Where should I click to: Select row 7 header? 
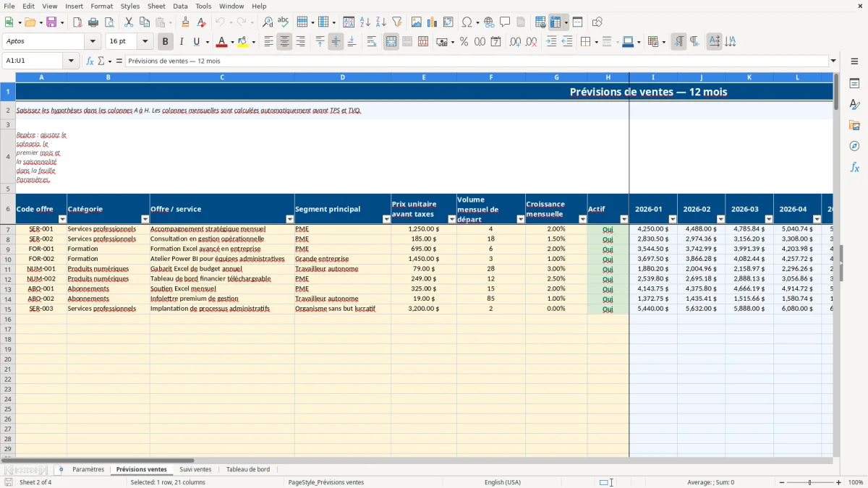(8, 229)
